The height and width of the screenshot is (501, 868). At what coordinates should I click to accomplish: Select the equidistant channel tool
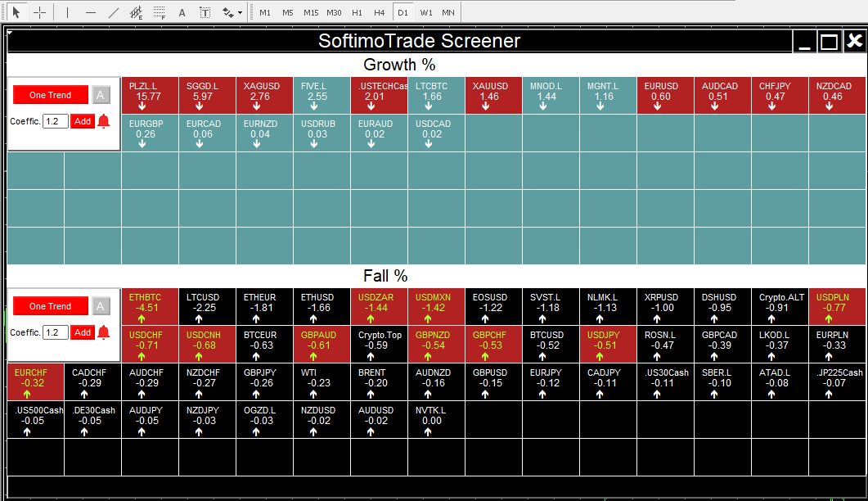[x=136, y=12]
